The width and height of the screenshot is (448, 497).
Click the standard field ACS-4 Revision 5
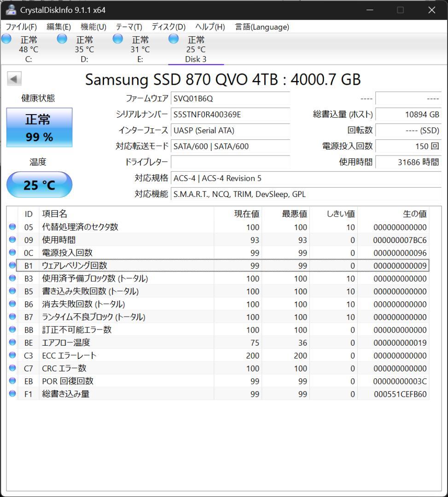(x=306, y=178)
